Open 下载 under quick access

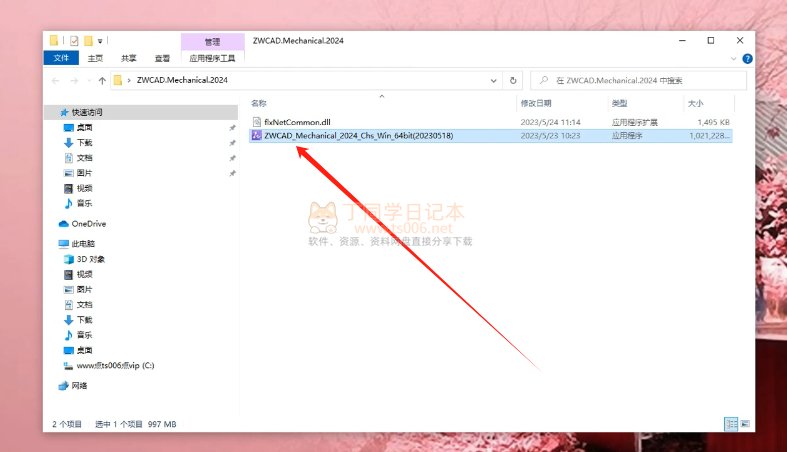[84, 142]
